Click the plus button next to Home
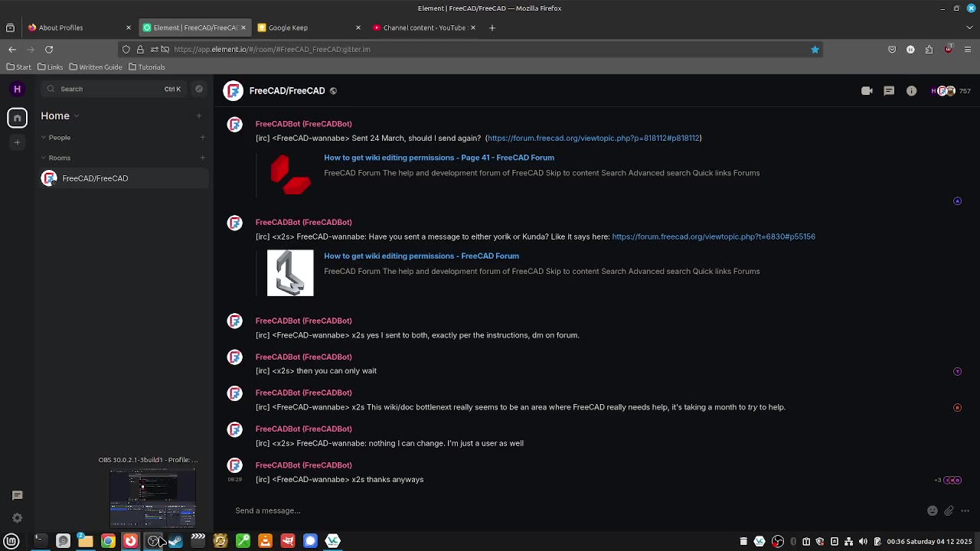This screenshot has height=551, width=980. [199, 116]
